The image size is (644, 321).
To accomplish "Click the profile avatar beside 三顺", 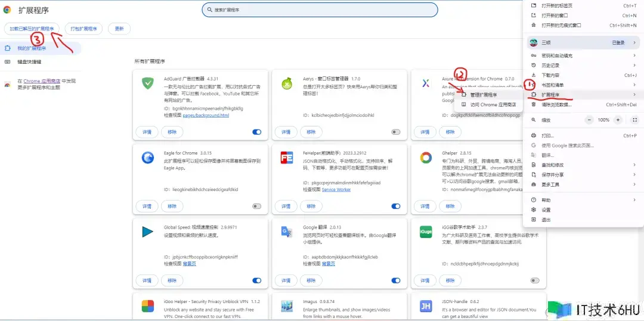I will pos(534,42).
